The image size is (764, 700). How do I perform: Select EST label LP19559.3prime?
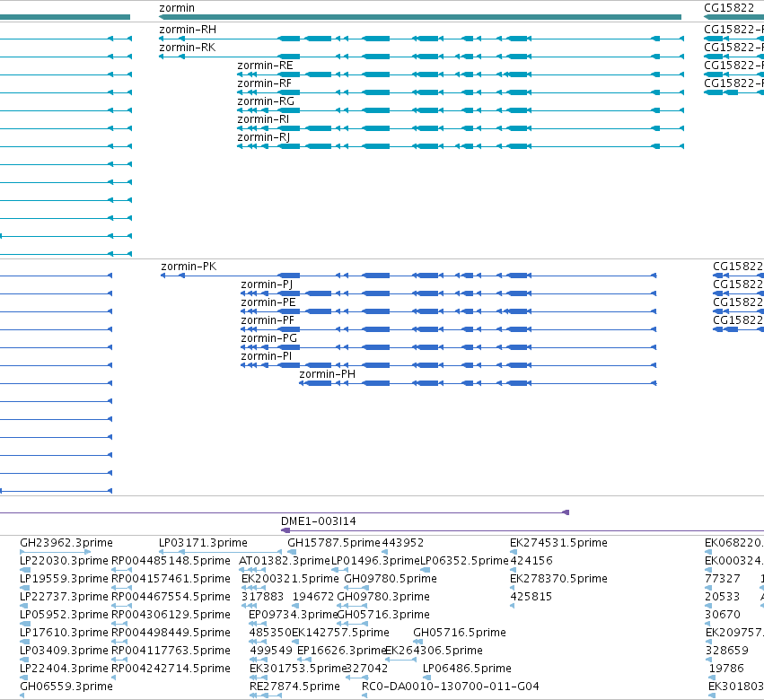64,579
